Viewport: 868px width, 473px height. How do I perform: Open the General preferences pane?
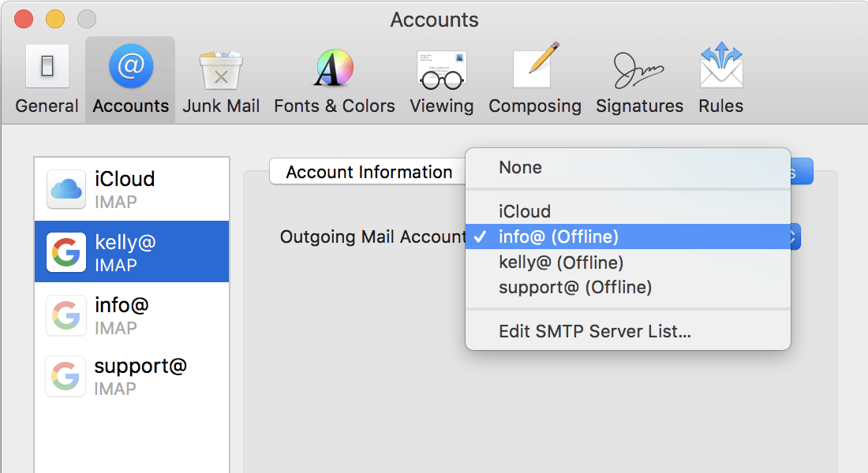(x=47, y=79)
